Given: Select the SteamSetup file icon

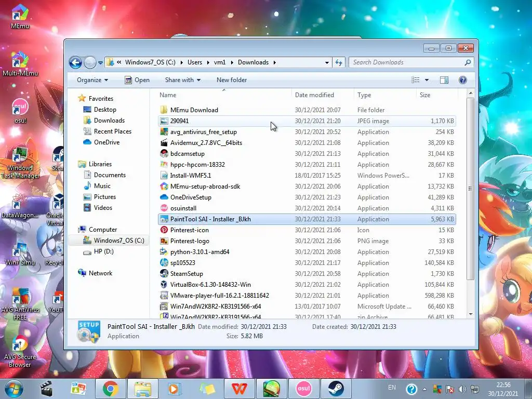Looking at the screenshot, I should [164, 273].
